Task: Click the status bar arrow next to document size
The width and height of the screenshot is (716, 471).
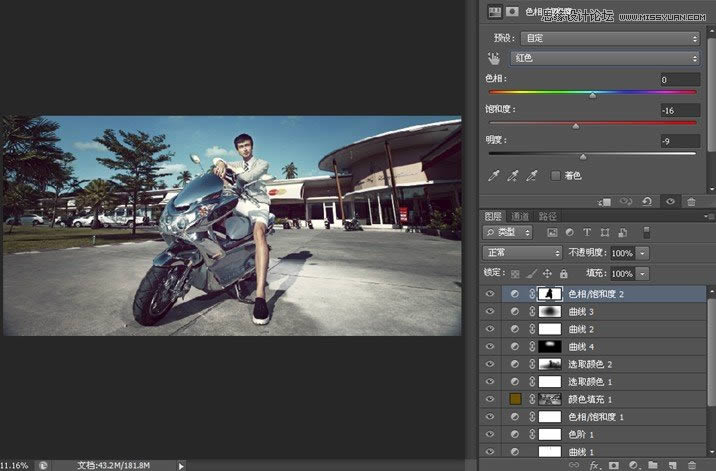Action: tap(181, 466)
